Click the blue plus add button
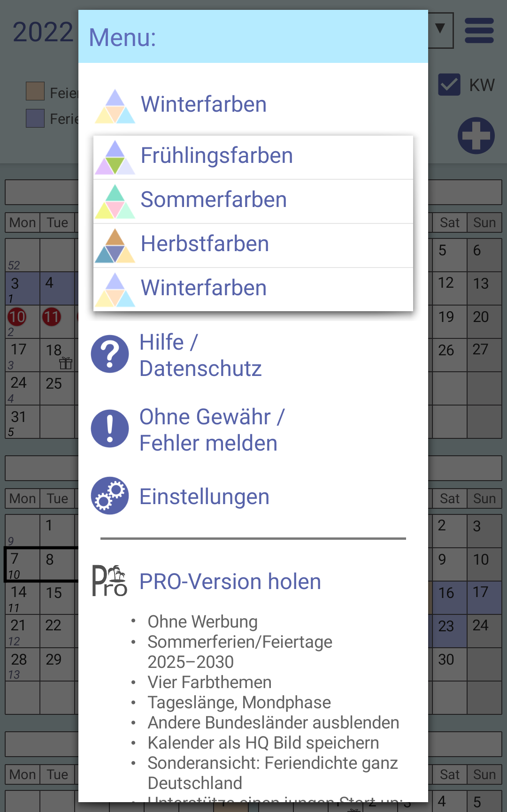Viewport: 507px width, 812px height. (x=476, y=136)
